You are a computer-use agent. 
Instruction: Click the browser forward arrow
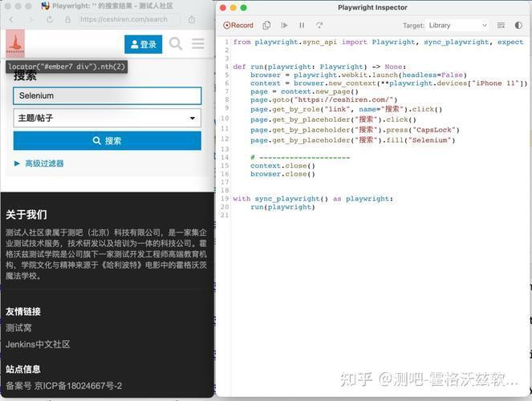click(x=30, y=20)
